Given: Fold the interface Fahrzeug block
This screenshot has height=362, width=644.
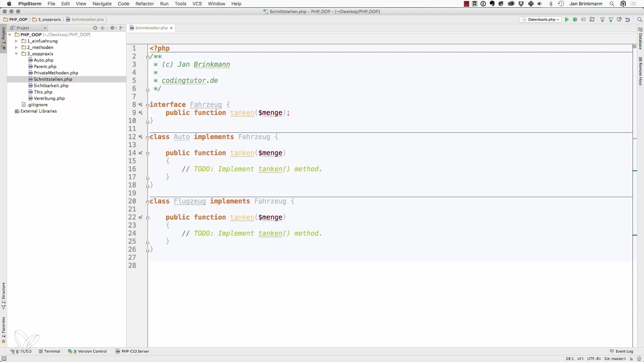Looking at the screenshot, I should [x=148, y=105].
